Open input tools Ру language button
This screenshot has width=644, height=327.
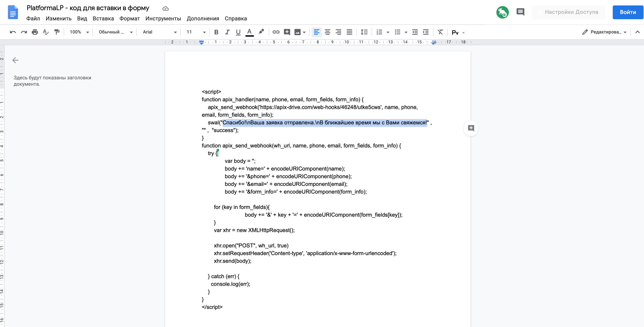455,32
